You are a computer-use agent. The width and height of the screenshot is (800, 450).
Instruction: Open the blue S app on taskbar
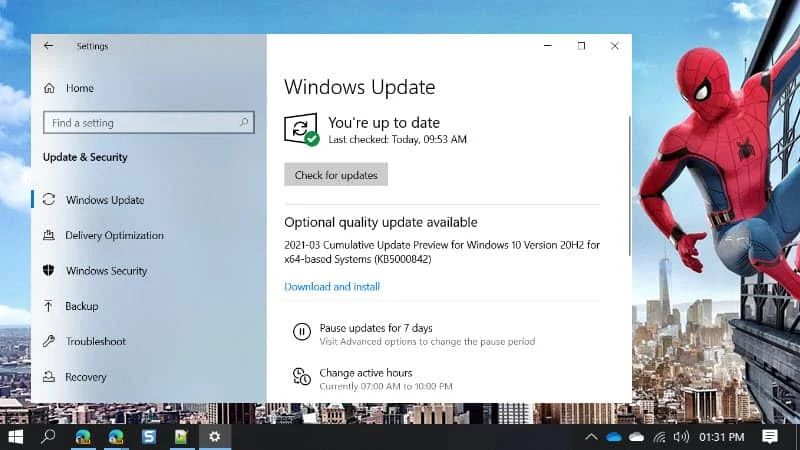click(149, 437)
